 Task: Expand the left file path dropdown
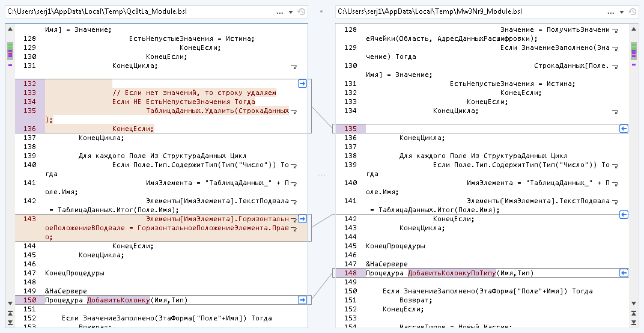(291, 12)
